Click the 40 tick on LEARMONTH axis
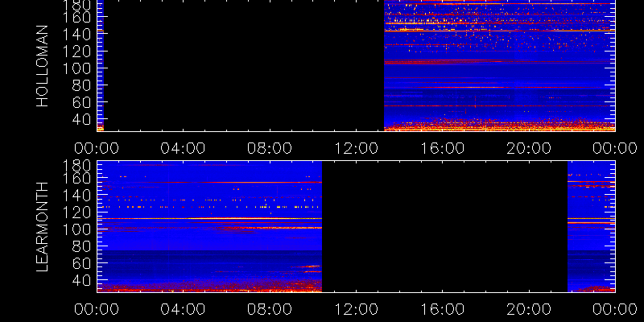The image size is (644, 322). [x=81, y=280]
